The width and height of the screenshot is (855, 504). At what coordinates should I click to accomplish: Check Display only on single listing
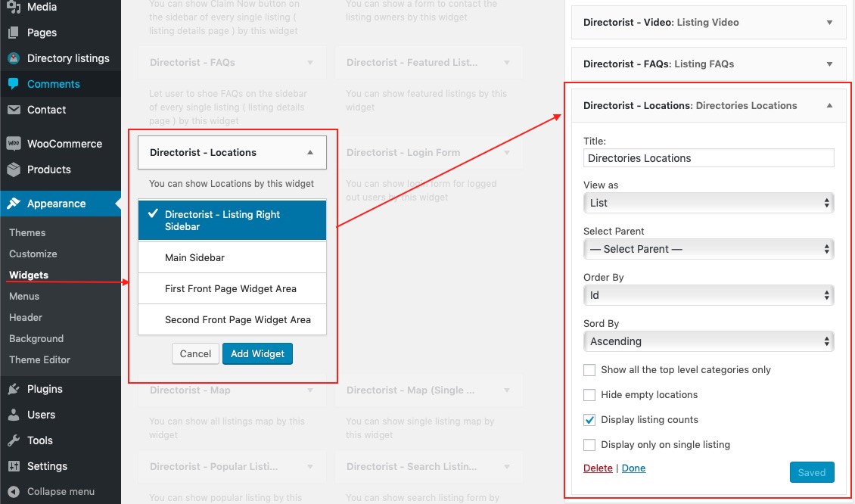click(x=589, y=445)
